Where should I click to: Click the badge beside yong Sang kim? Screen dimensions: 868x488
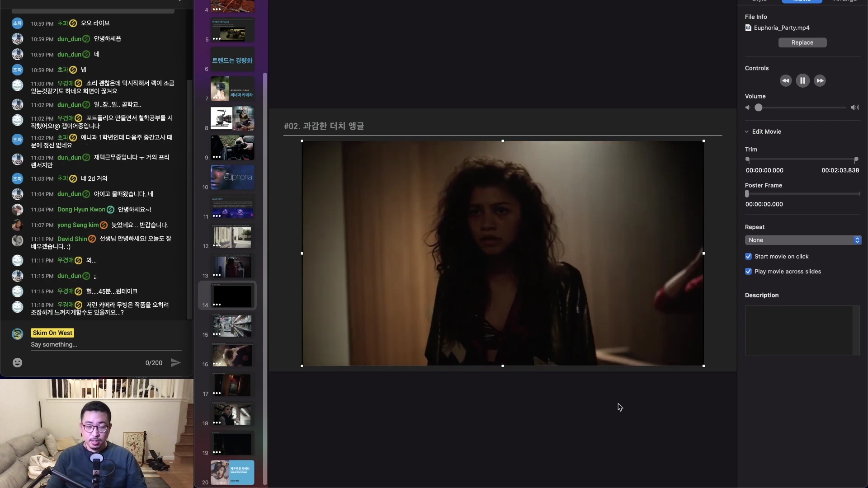(104, 225)
